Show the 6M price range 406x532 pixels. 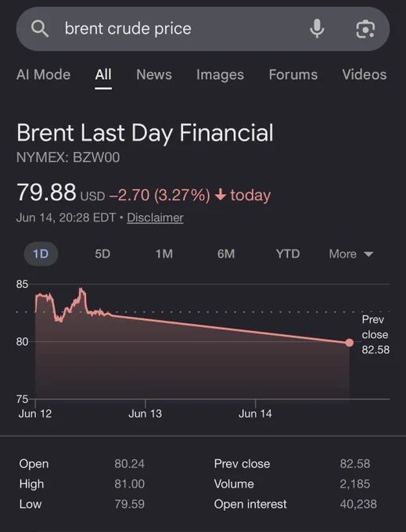click(x=226, y=253)
